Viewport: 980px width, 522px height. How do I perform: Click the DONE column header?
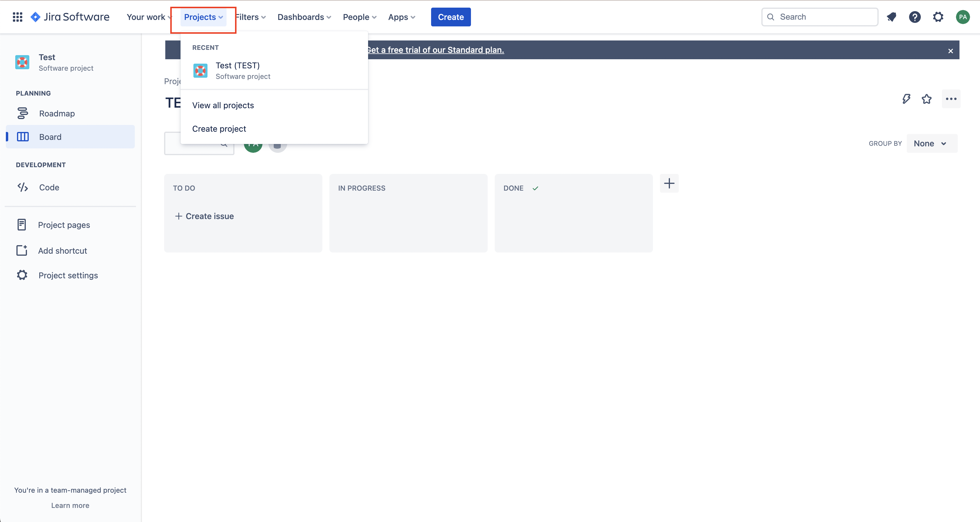click(513, 188)
